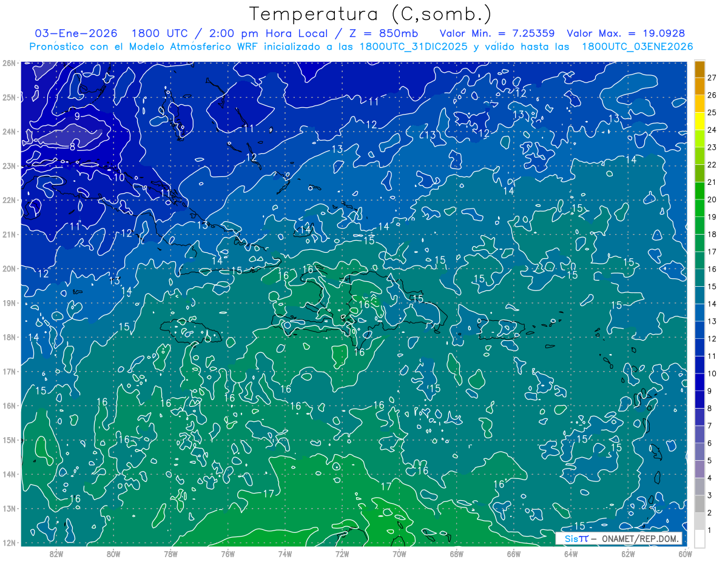Click the yellow swatch in the color legend
The width and height of the screenshot is (728, 562).
pos(699,121)
